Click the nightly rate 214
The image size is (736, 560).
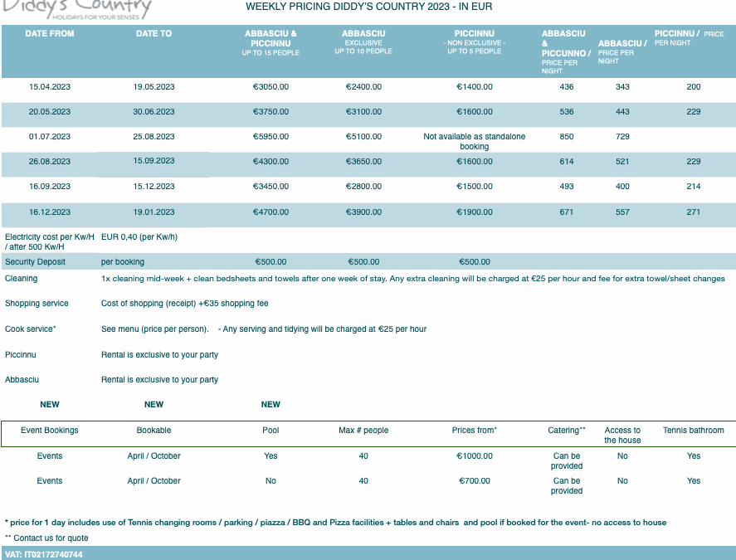(694, 187)
